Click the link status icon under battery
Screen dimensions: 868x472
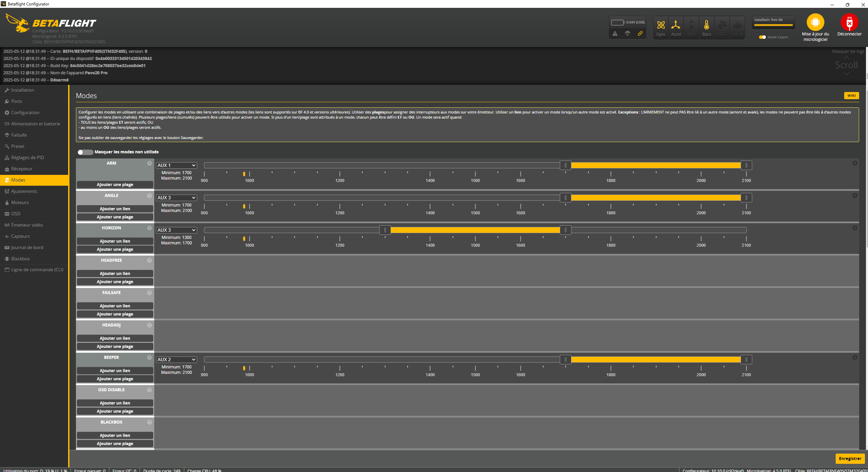(x=640, y=33)
